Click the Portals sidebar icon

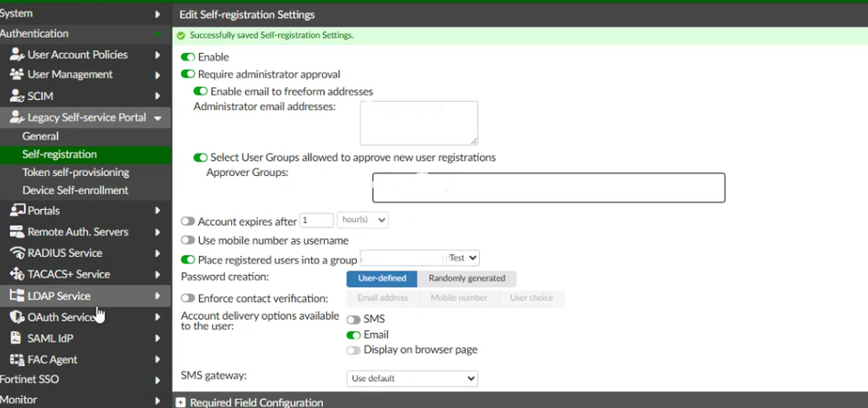[17, 211]
